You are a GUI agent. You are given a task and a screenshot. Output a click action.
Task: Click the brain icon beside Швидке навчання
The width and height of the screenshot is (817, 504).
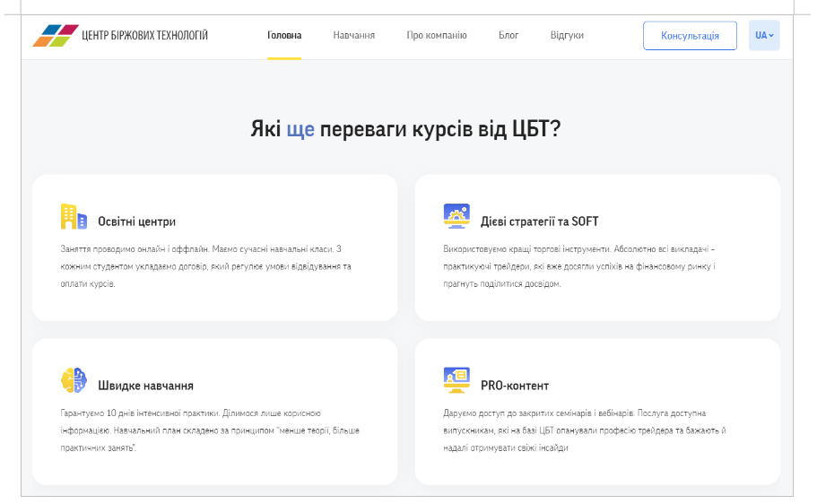[x=74, y=380]
